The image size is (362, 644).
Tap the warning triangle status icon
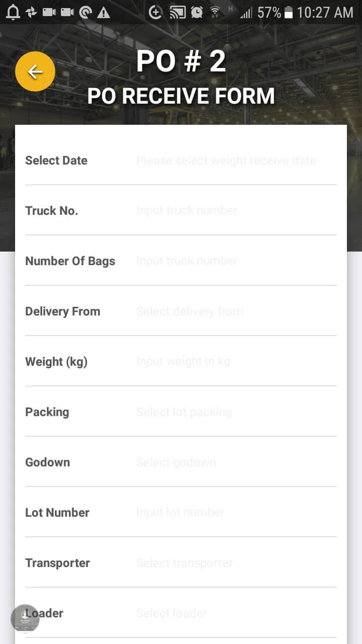(104, 13)
